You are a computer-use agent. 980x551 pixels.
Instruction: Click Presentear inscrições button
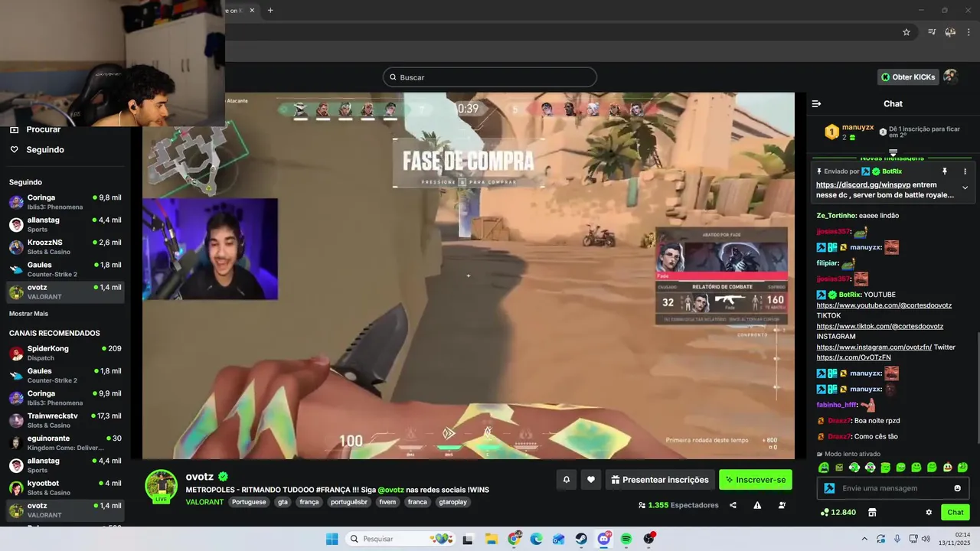pos(660,480)
